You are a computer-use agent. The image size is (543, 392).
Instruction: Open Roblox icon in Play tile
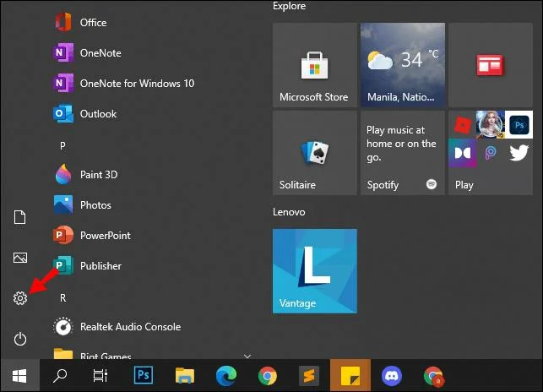click(x=463, y=125)
